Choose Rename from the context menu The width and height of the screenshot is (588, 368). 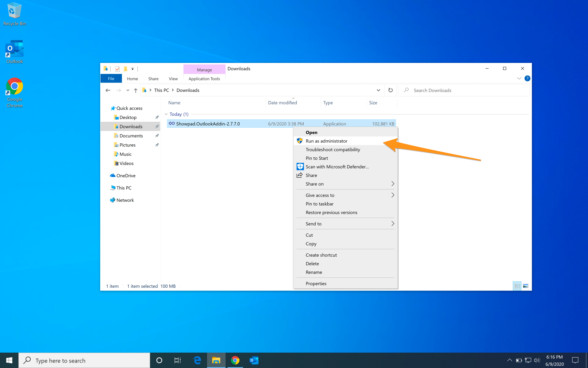(x=345, y=272)
